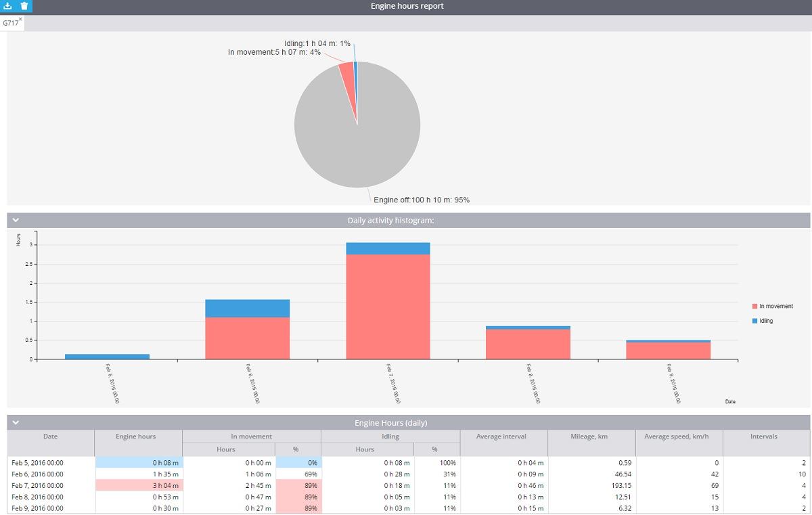Click the 193.15 mileage cell
Image resolution: width=812 pixels, height=515 pixels.
[x=591, y=485]
